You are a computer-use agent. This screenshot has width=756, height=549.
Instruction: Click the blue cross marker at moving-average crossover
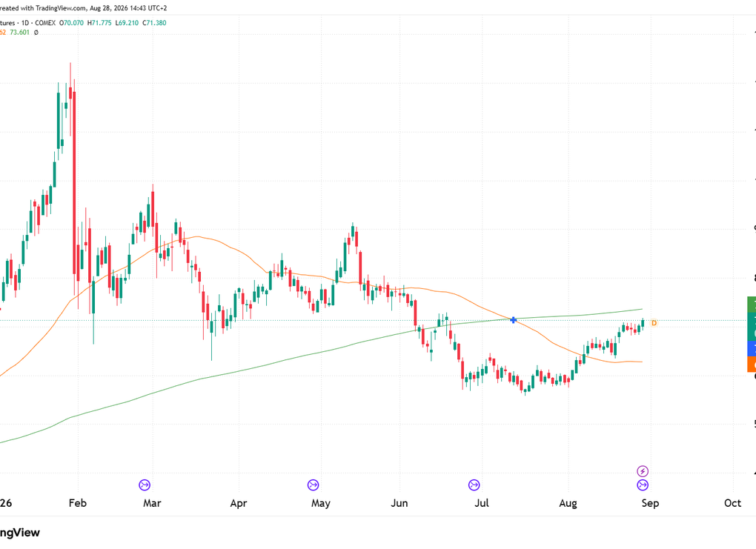(x=514, y=320)
